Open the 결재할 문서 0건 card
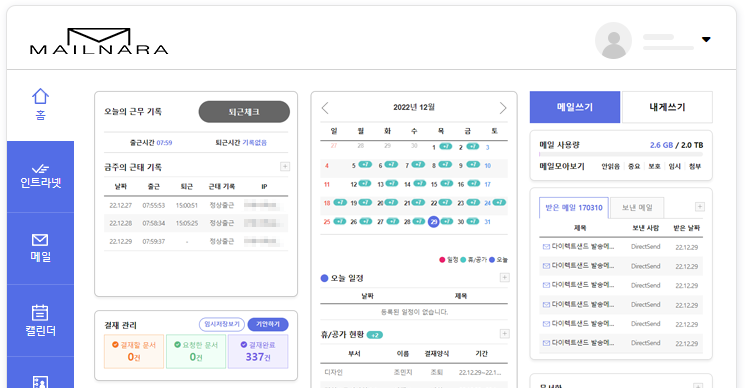The image size is (745, 388). [x=134, y=351]
